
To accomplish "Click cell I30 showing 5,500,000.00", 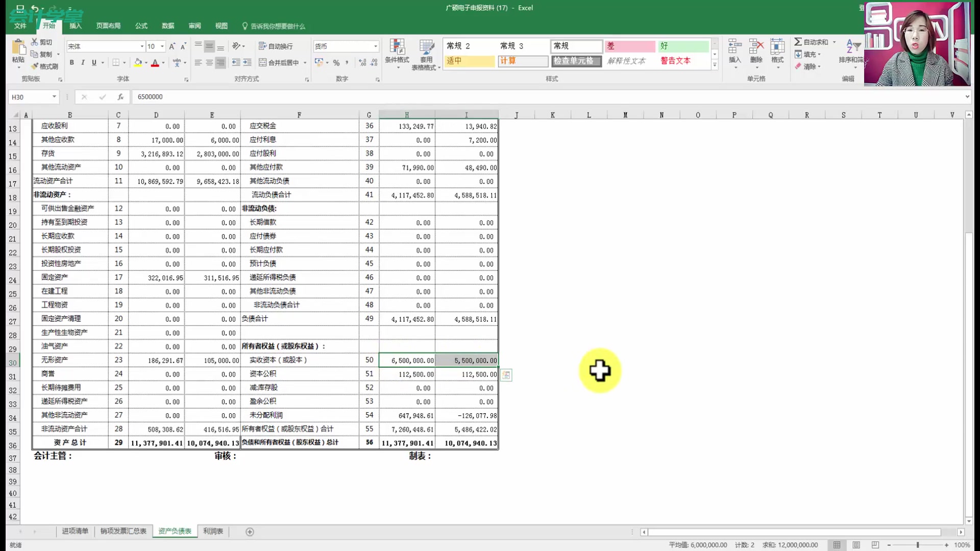I will (x=467, y=360).
